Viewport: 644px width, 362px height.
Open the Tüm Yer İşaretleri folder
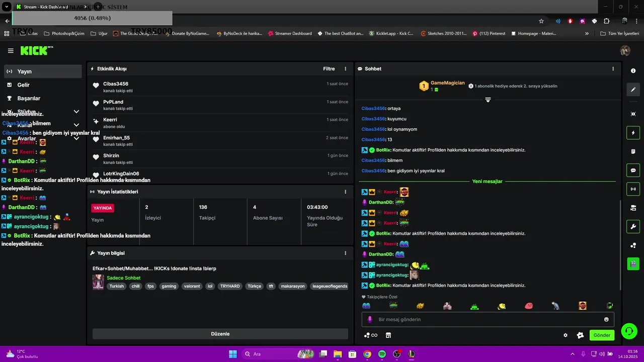pos(620,33)
